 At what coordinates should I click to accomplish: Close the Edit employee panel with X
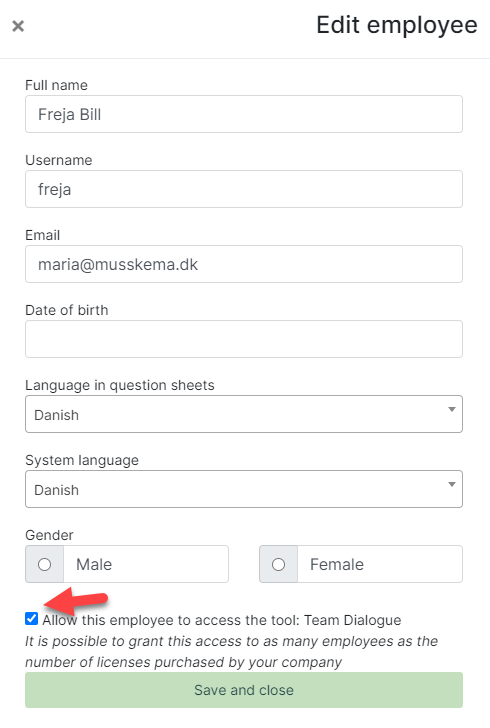[x=18, y=26]
